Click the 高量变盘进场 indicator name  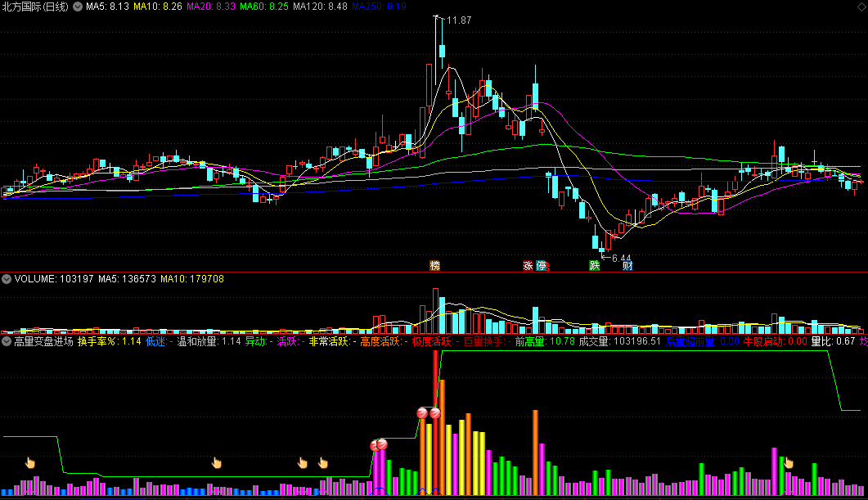point(43,341)
